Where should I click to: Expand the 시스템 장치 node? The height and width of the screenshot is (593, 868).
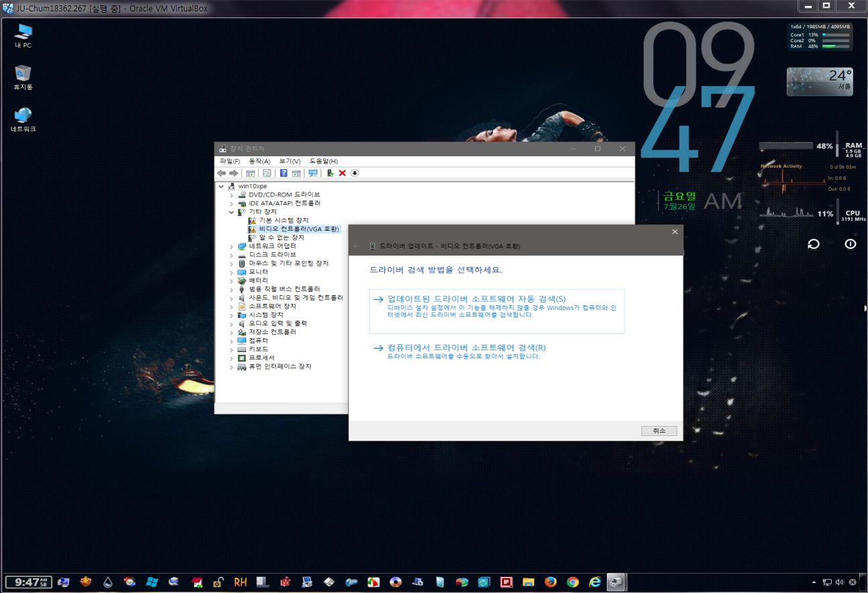[232, 315]
